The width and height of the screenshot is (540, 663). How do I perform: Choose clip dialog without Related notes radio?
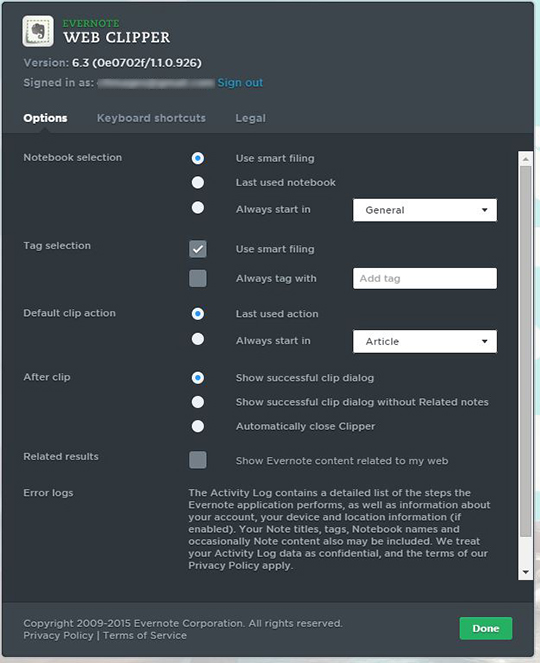(197, 402)
